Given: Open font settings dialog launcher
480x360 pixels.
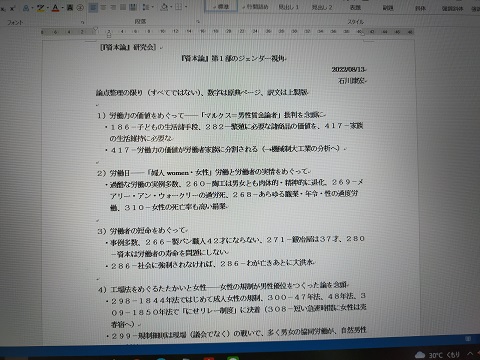Looking at the screenshot, I should tap(82, 22).
